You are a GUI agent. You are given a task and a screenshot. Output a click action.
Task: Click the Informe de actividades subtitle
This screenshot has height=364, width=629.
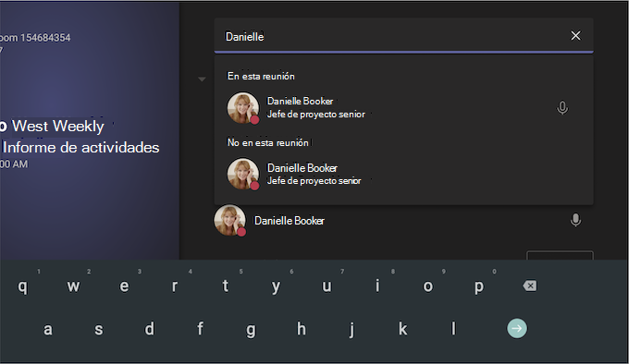[x=81, y=148]
